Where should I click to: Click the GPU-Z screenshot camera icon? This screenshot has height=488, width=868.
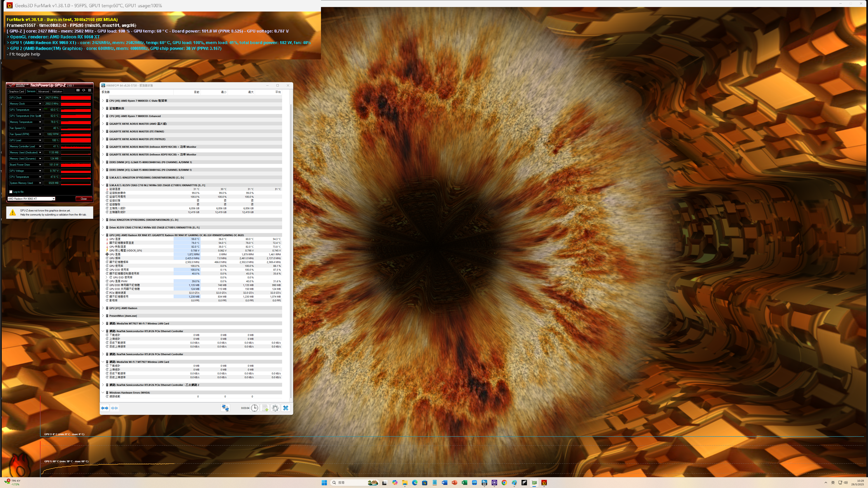click(x=78, y=90)
